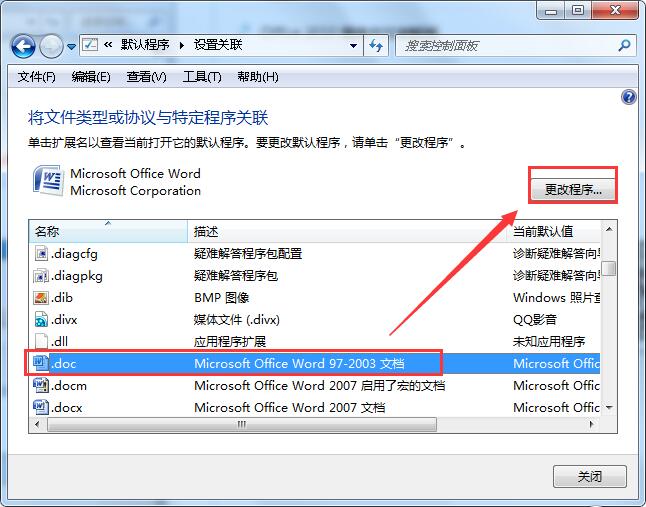Click the BMP 图像 description
The image size is (646, 507).
222,297
